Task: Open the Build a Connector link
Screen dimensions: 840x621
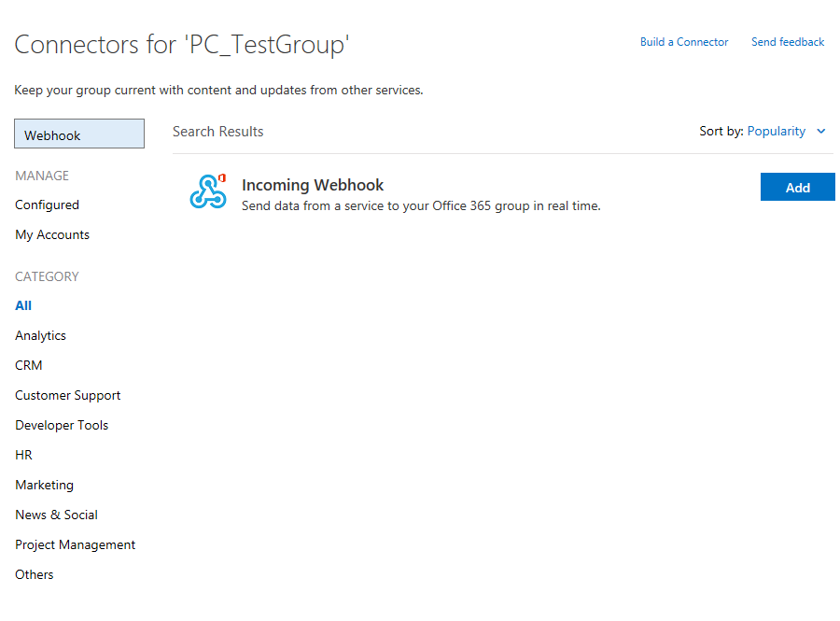Action: (683, 42)
